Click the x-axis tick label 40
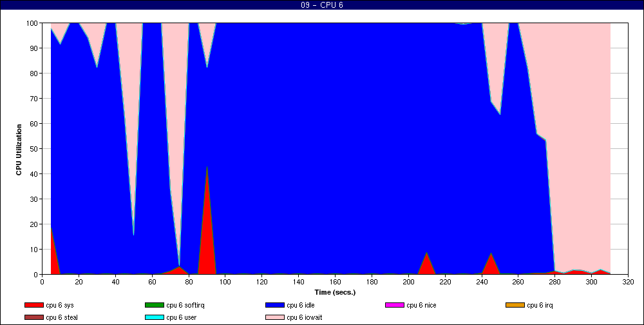 pos(115,281)
